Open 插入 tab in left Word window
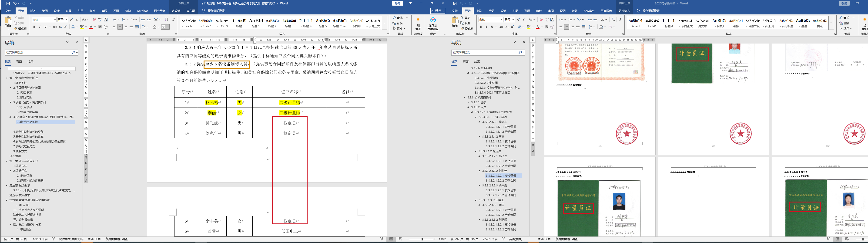Image resolution: width=868 pixels, height=243 pixels. click(x=33, y=11)
